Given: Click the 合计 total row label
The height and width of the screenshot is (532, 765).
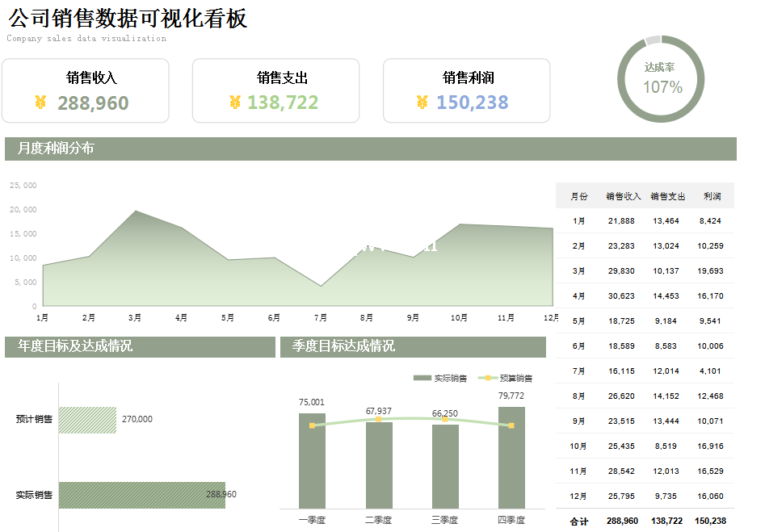Looking at the screenshot, I should [x=579, y=522].
